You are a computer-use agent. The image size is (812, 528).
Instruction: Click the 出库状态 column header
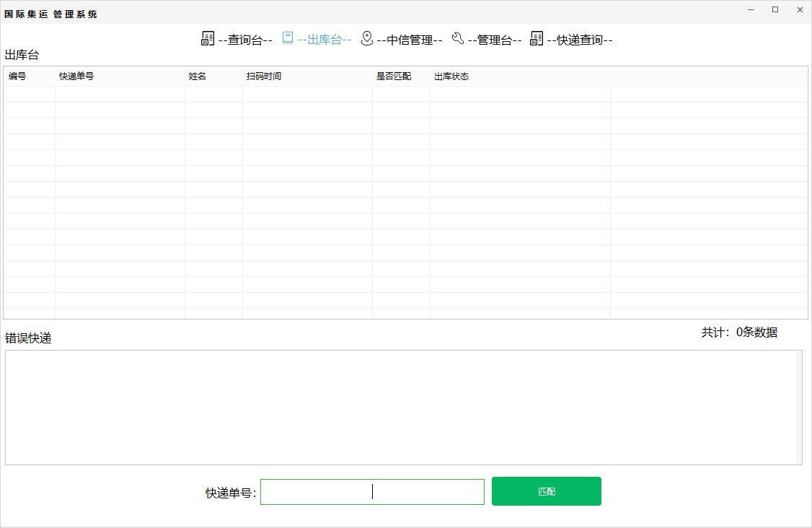(520, 76)
